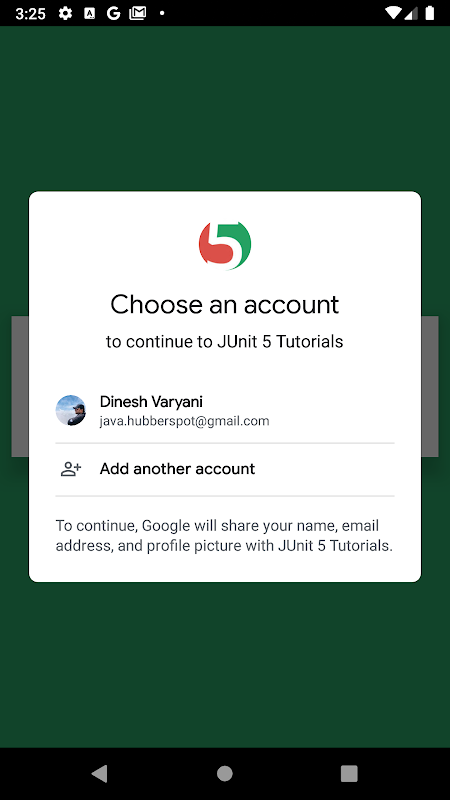Open Add another account
The height and width of the screenshot is (800, 450).
225,469
